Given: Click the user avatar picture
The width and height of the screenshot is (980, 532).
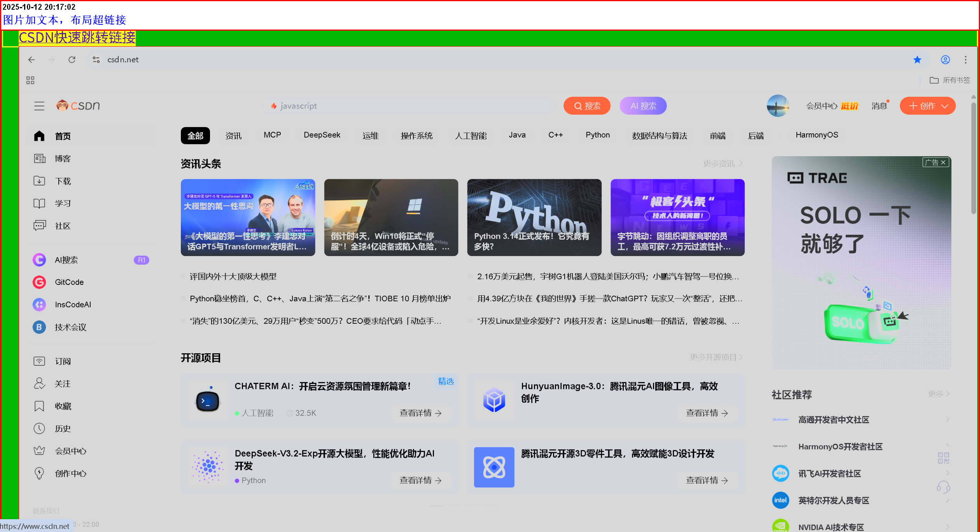Looking at the screenshot, I should click(x=777, y=106).
